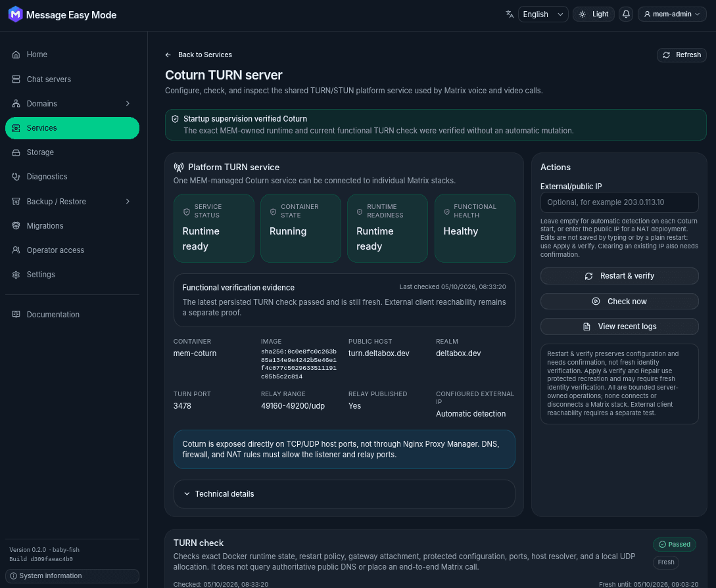Click the Automatic detection value
Screen dimensions: 716x588
click(471, 414)
